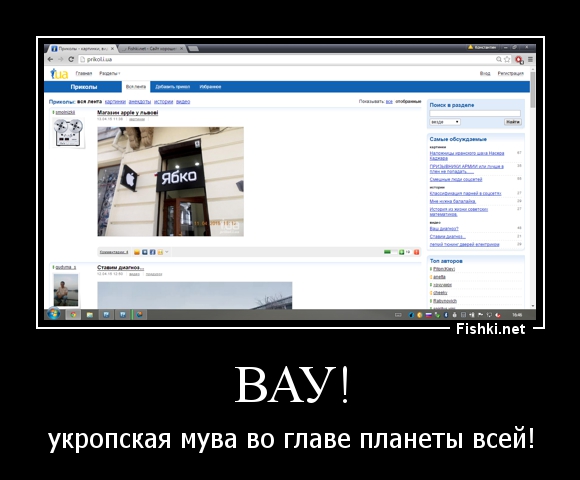
Task: Reload the prikoli.ua page
Action: [71, 60]
